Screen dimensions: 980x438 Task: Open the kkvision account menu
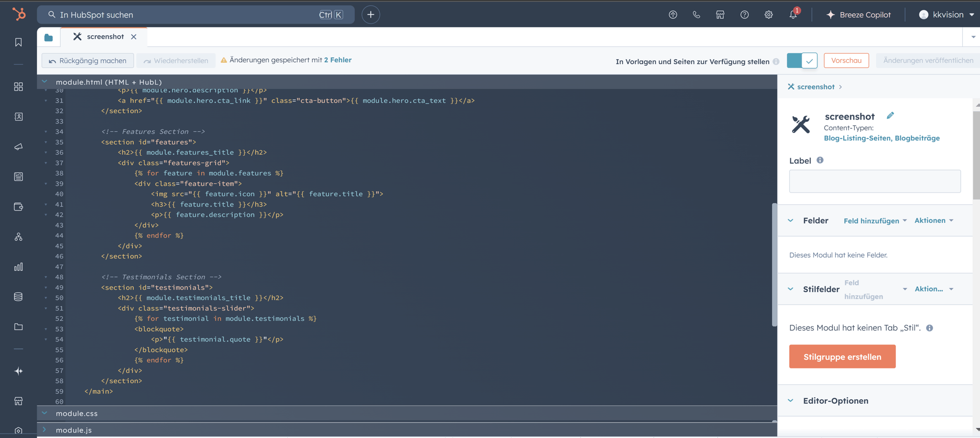tap(947, 15)
